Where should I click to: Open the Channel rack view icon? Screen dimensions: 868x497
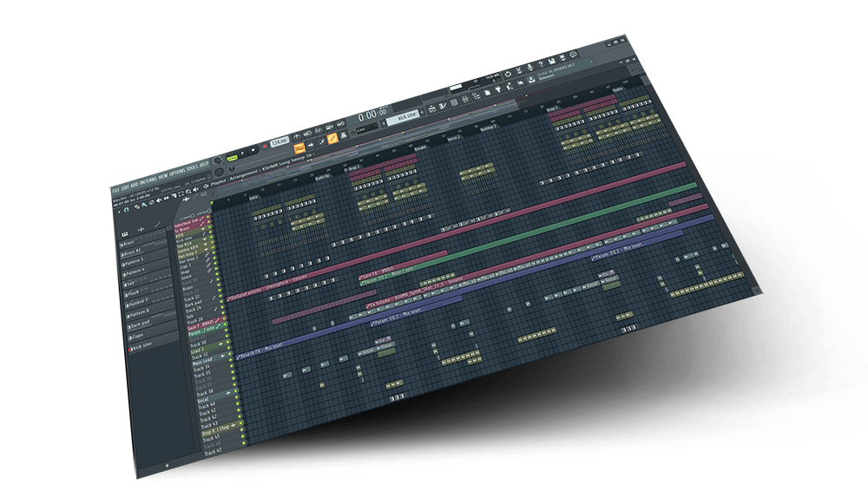(454, 102)
